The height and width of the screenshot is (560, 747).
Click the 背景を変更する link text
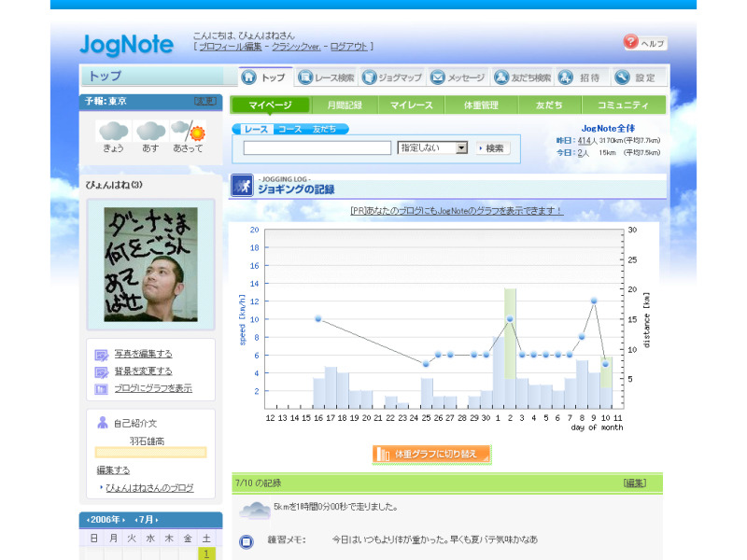click(x=144, y=371)
